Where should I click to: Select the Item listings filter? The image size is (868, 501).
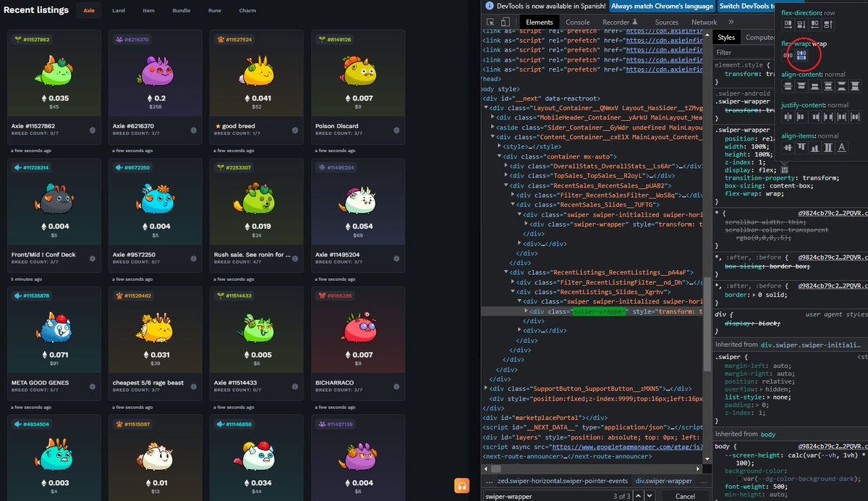pos(148,11)
